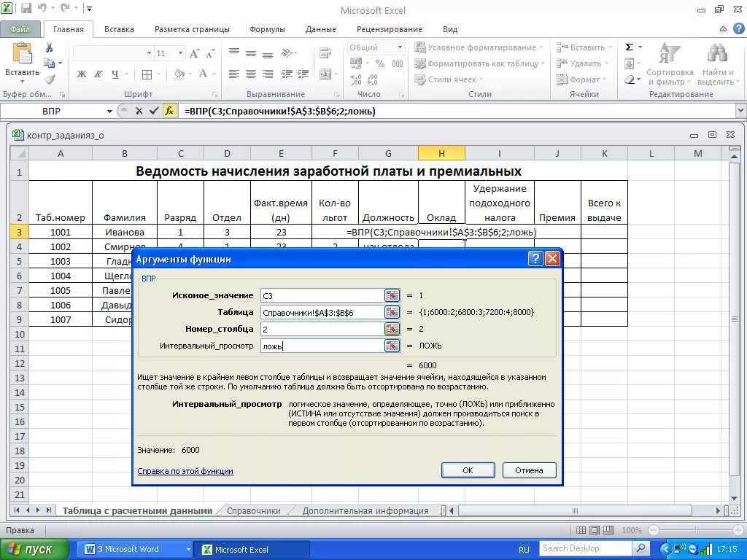
Task: Click the Format Painter brush icon
Action: click(x=50, y=79)
